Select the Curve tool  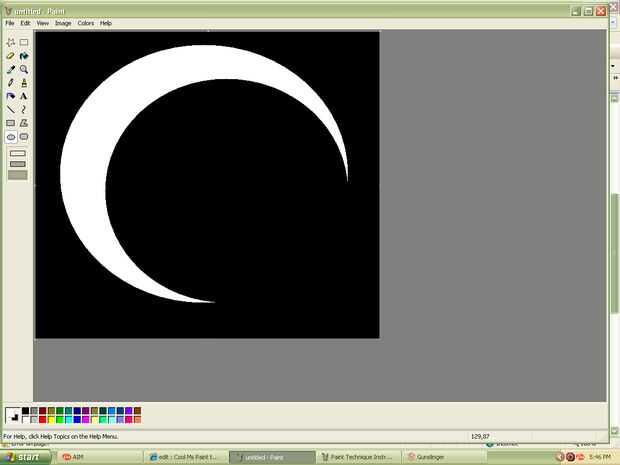pyautogui.click(x=24, y=110)
